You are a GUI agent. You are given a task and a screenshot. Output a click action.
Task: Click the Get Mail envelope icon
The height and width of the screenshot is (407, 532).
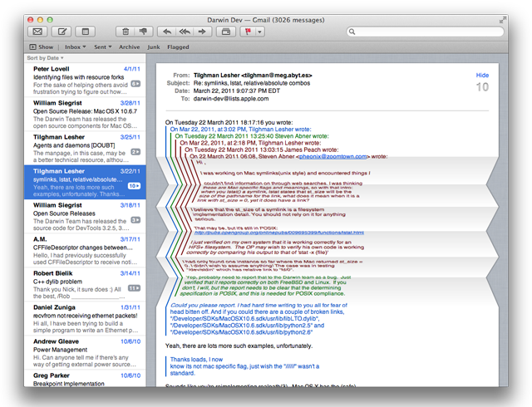tap(37, 32)
